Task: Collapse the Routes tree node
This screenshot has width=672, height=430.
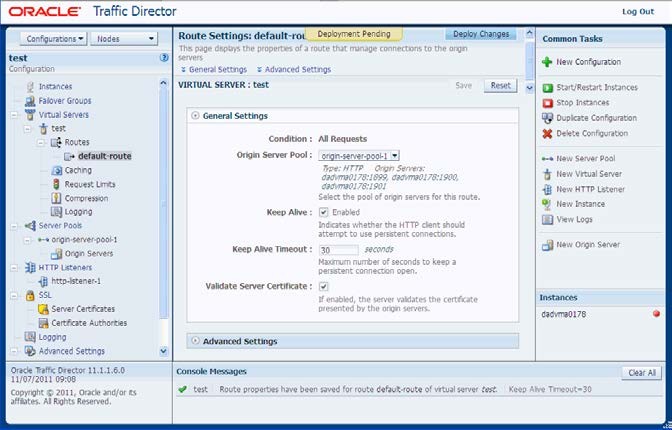Action: 41,142
